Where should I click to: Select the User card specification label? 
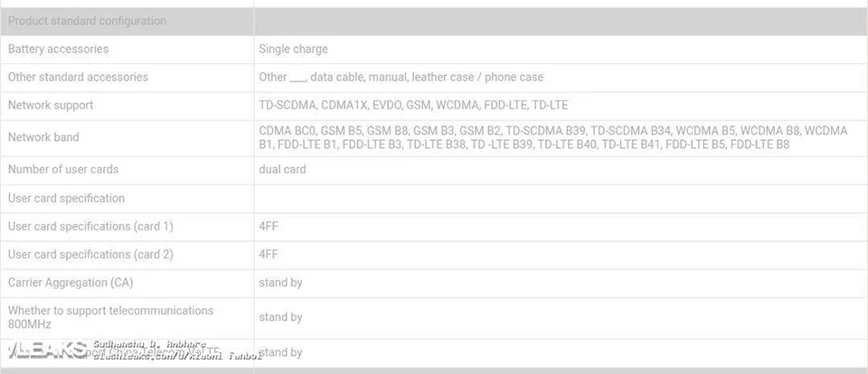66,198
